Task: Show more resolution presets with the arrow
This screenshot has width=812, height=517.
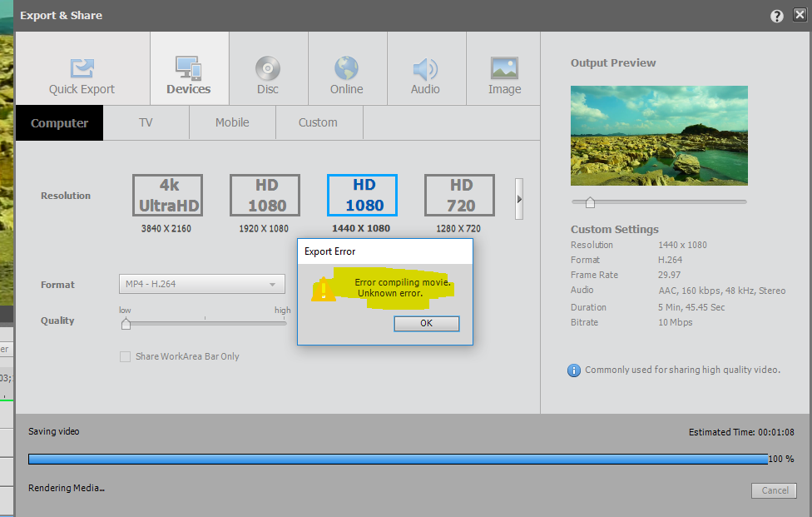Action: tap(519, 199)
